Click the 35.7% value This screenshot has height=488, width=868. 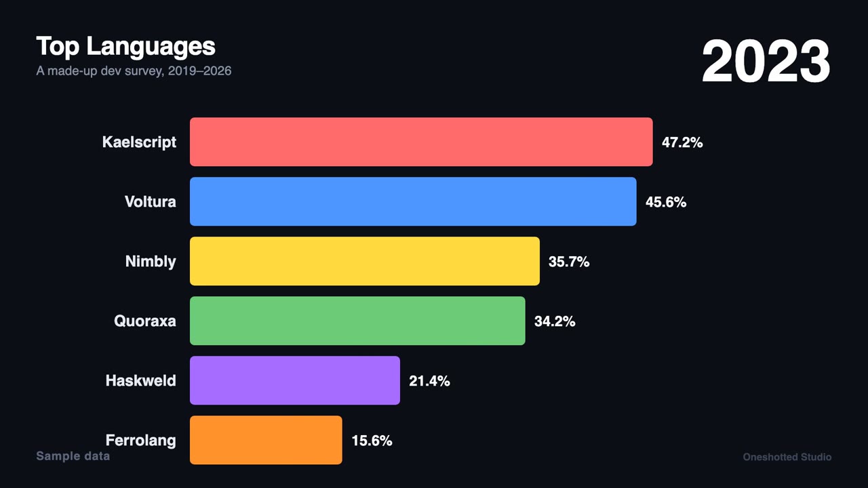tap(569, 262)
